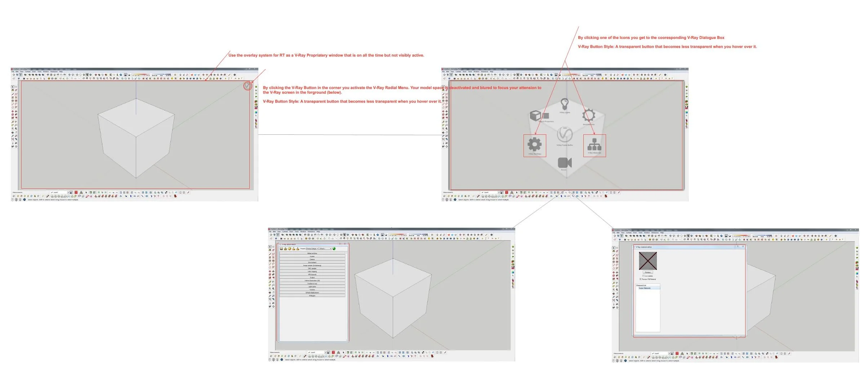Click the Preview button in the material editor

pos(648,272)
